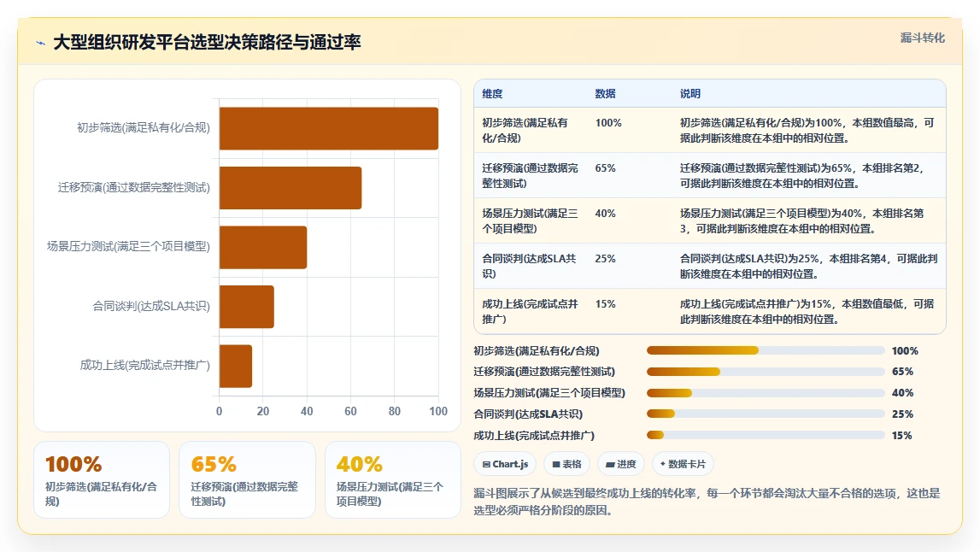Click the progress list label 场景压力测试(满足三个项目模型)
The height and width of the screenshot is (552, 980).
549,392
